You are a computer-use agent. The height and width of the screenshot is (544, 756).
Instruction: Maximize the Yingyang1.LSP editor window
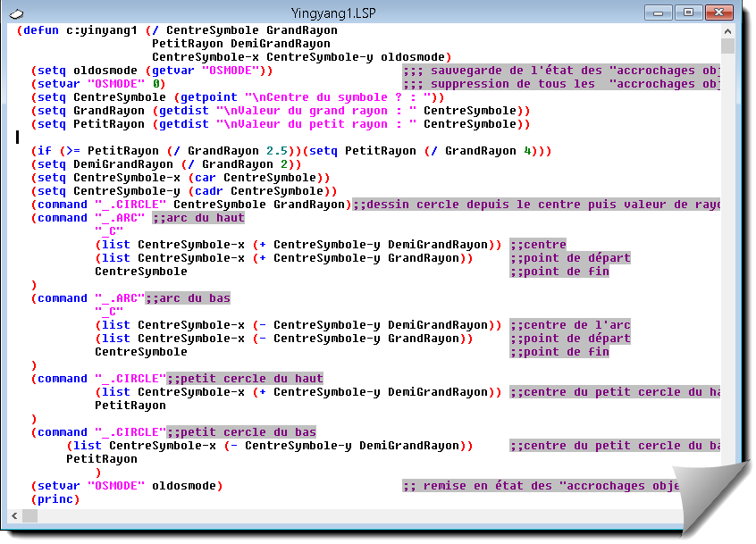[688, 13]
